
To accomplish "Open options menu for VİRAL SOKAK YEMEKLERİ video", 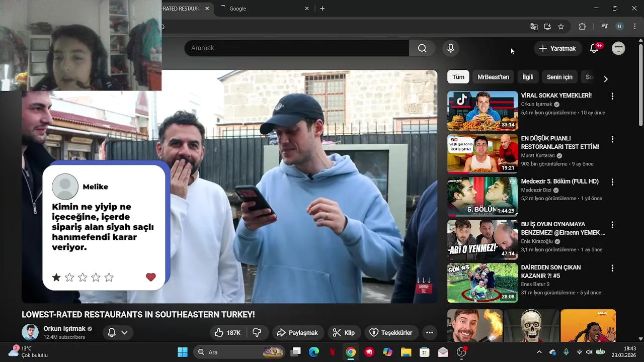I will (612, 96).
